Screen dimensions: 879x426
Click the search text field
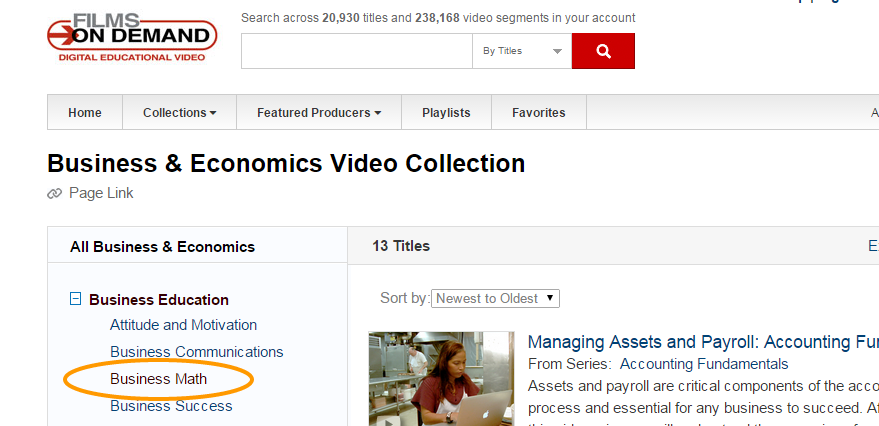[x=357, y=51]
